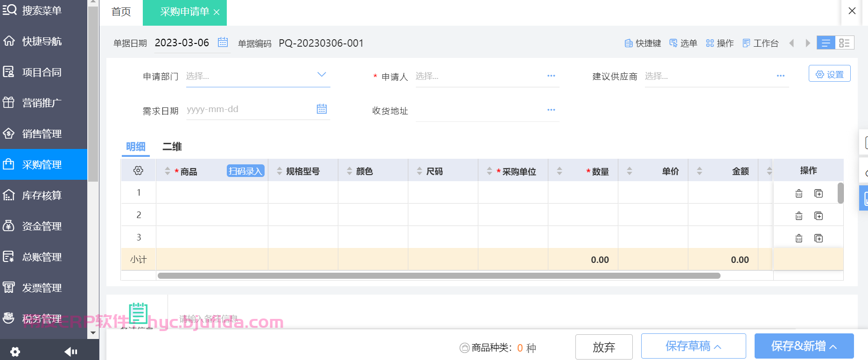Insert a row after row 3
This screenshot has width=868, height=360.
[x=819, y=238]
